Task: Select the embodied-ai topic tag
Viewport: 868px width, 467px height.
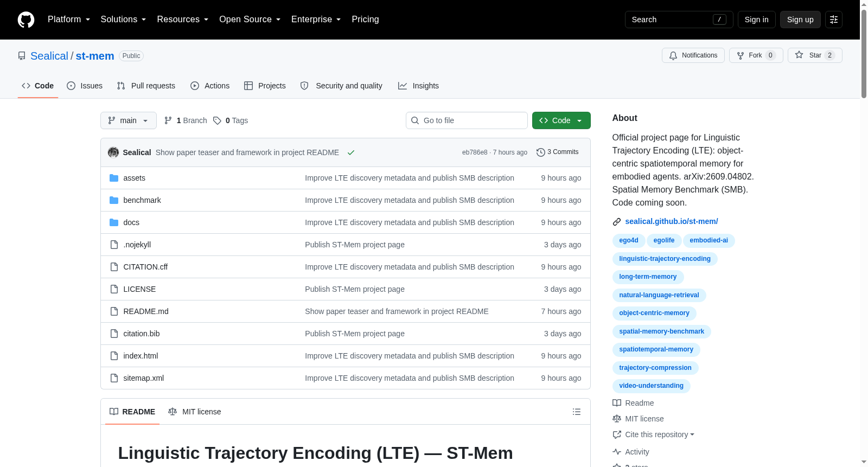Action: pos(709,240)
